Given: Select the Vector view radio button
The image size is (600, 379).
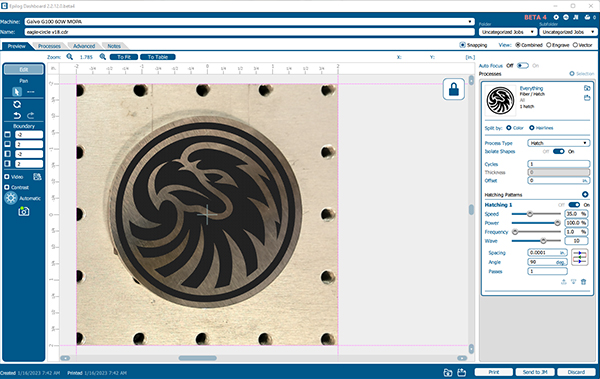Looking at the screenshot, I should [575, 45].
